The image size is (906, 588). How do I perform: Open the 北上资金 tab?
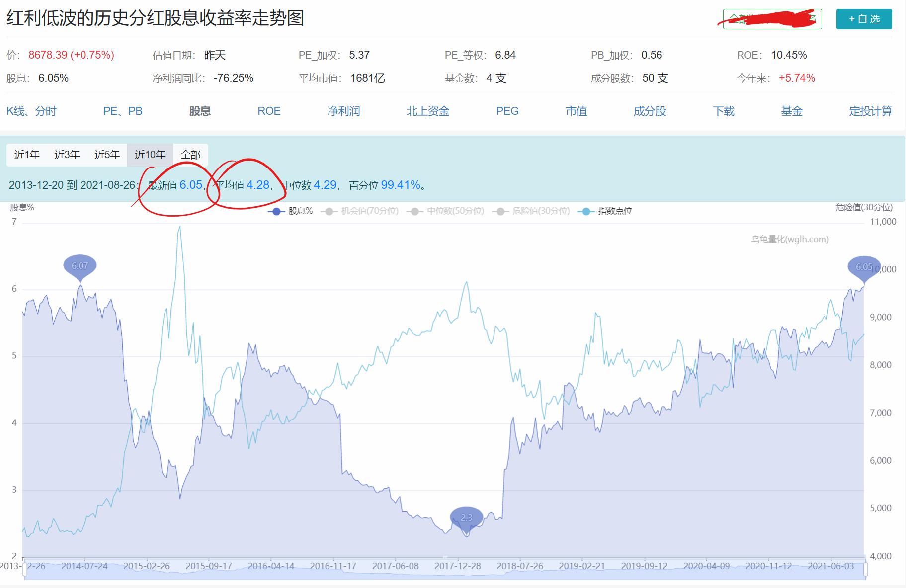coord(427,111)
